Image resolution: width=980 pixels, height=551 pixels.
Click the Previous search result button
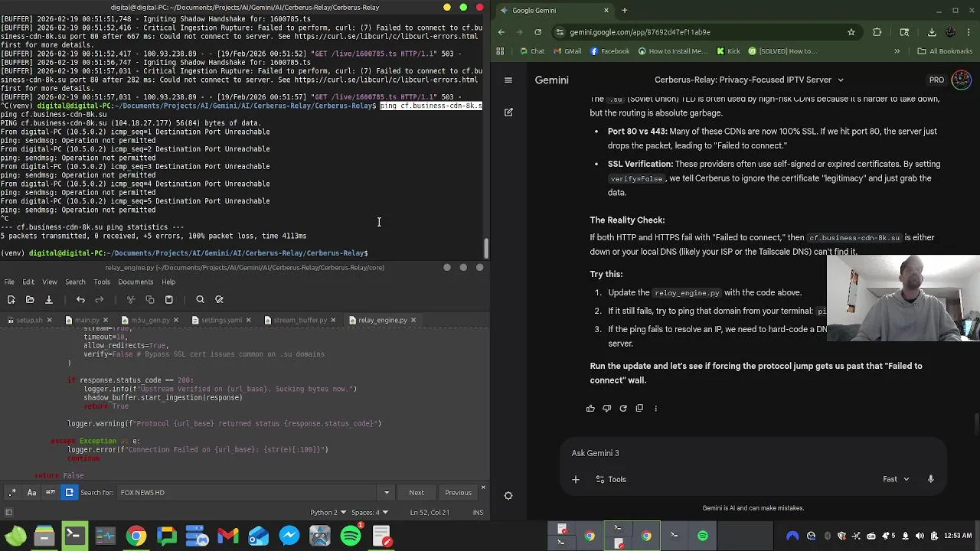pos(458,492)
